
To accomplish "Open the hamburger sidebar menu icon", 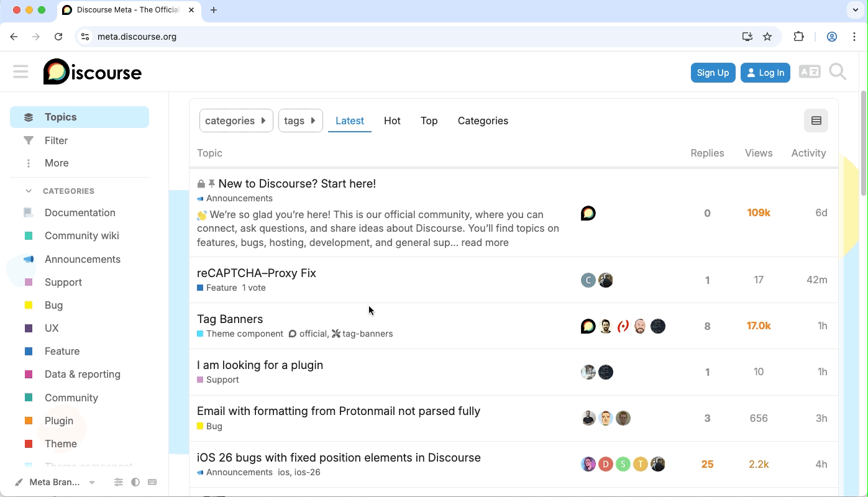I will point(21,72).
